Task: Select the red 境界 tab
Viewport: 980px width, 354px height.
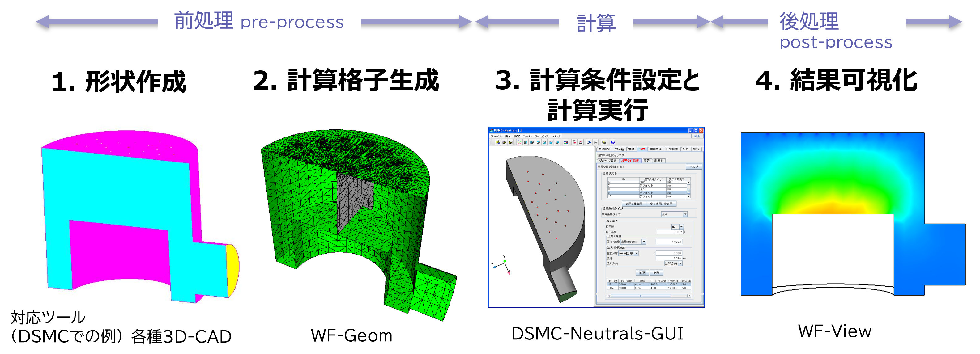Action: 642,150
